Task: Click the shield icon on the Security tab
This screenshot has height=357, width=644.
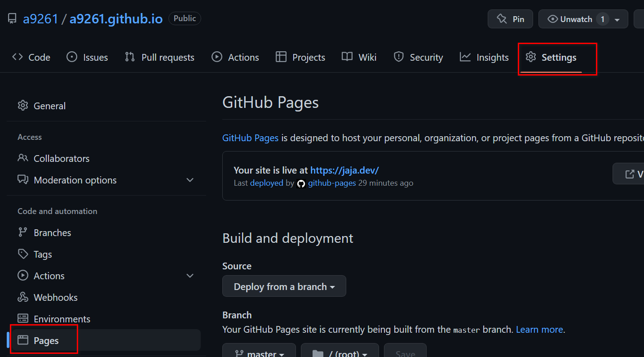Action: (x=399, y=57)
